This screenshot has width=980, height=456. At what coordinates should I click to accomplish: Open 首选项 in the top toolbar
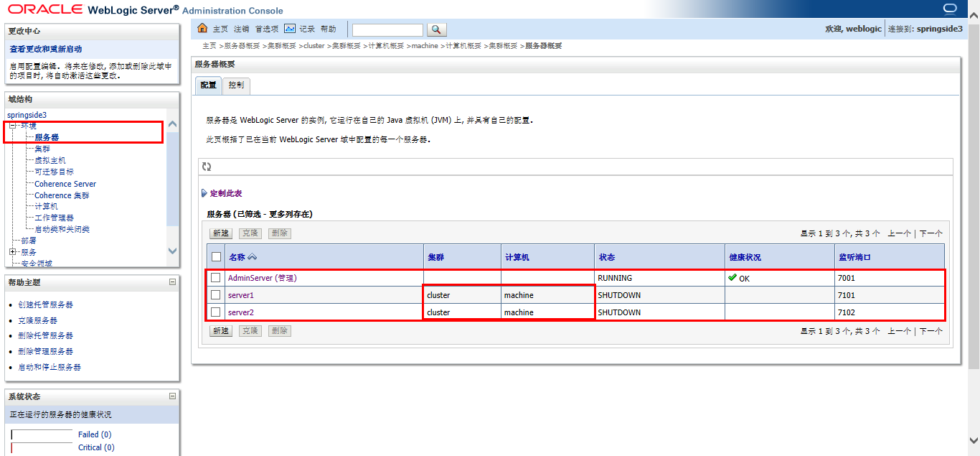267,29
